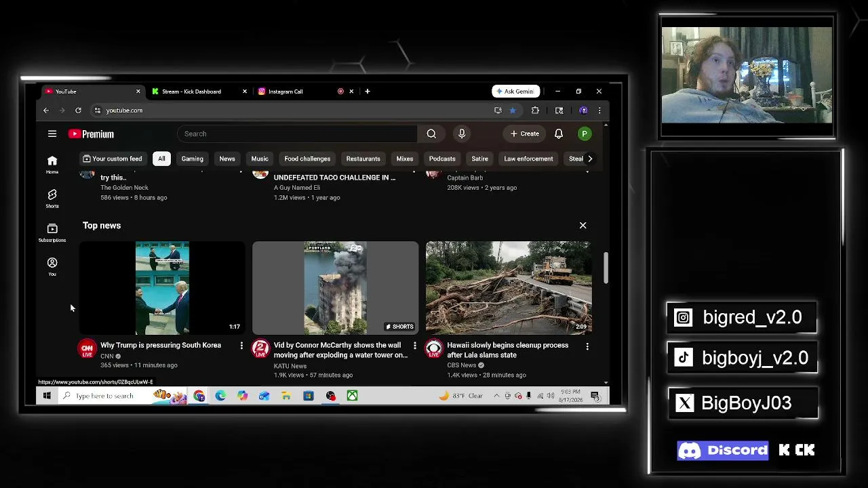
Task: Open the You page in the sidebar
Action: (x=52, y=266)
